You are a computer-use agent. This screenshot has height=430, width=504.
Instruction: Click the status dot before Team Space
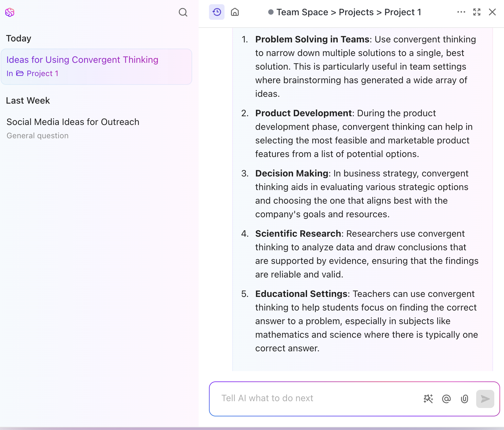pos(270,12)
